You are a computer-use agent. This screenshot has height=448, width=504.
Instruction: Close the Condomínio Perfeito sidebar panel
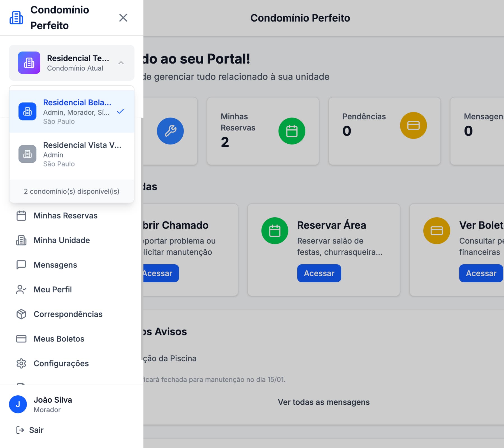(123, 18)
